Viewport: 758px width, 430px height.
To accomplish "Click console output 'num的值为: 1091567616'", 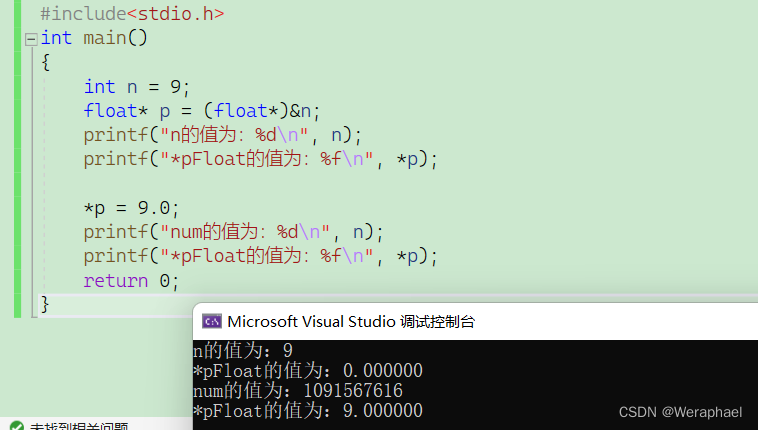I will (x=297, y=391).
